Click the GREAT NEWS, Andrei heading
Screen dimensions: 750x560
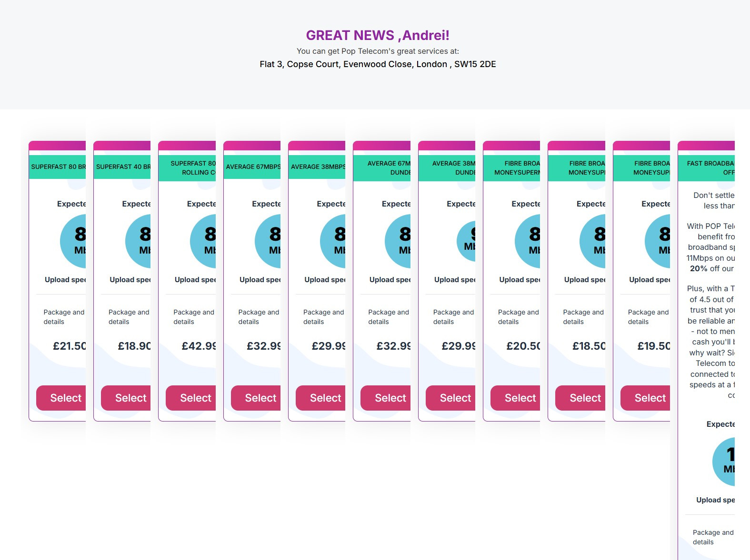[x=378, y=35]
